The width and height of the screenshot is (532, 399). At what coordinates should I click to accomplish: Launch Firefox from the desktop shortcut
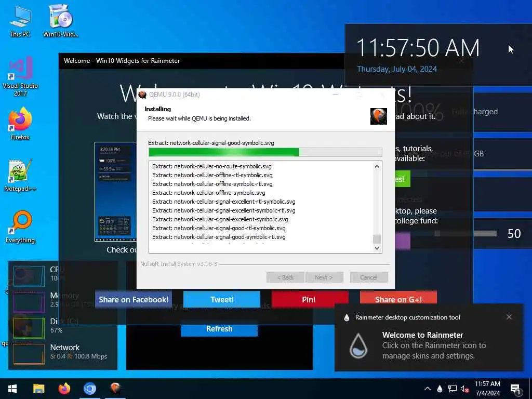(20, 124)
